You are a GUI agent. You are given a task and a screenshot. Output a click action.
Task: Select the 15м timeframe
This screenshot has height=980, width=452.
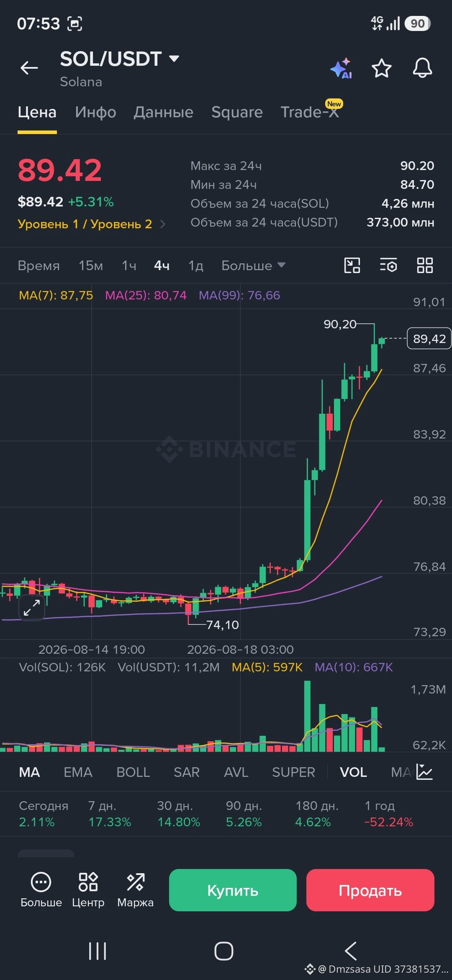[x=91, y=266]
